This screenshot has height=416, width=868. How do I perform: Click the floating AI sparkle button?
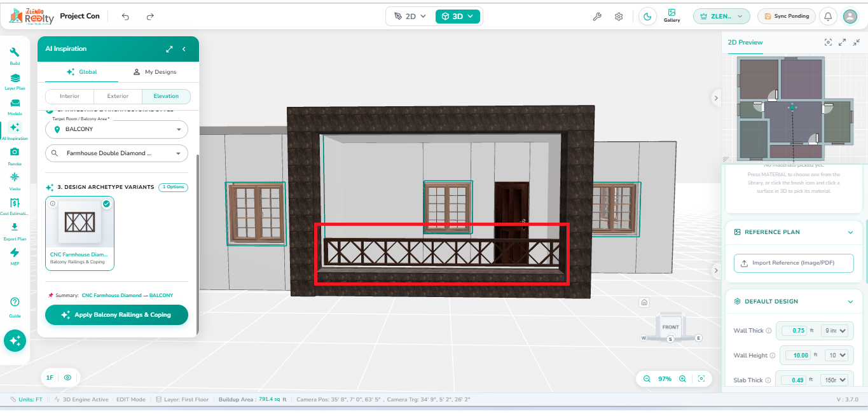[x=15, y=340]
